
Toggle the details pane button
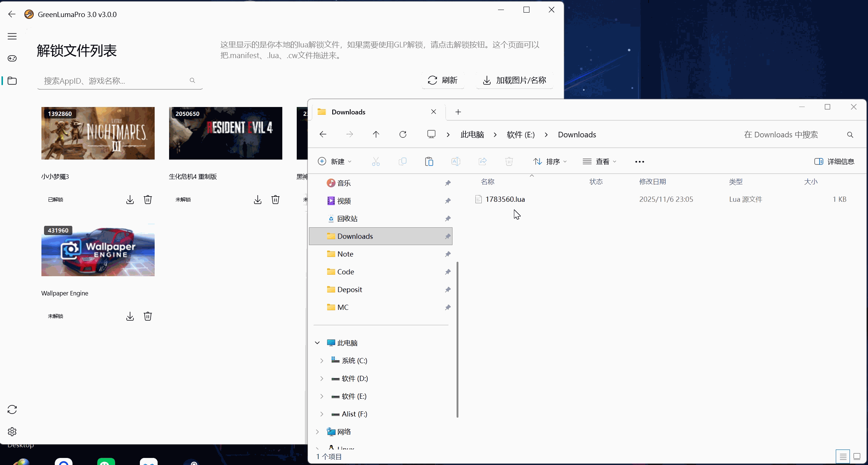[834, 161]
